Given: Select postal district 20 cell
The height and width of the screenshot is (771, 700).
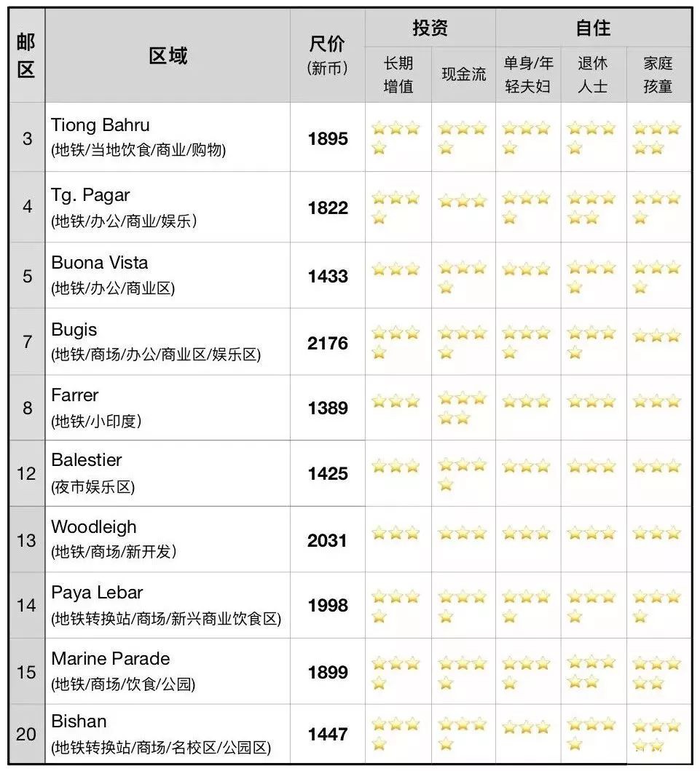Looking at the screenshot, I should click(26, 734).
